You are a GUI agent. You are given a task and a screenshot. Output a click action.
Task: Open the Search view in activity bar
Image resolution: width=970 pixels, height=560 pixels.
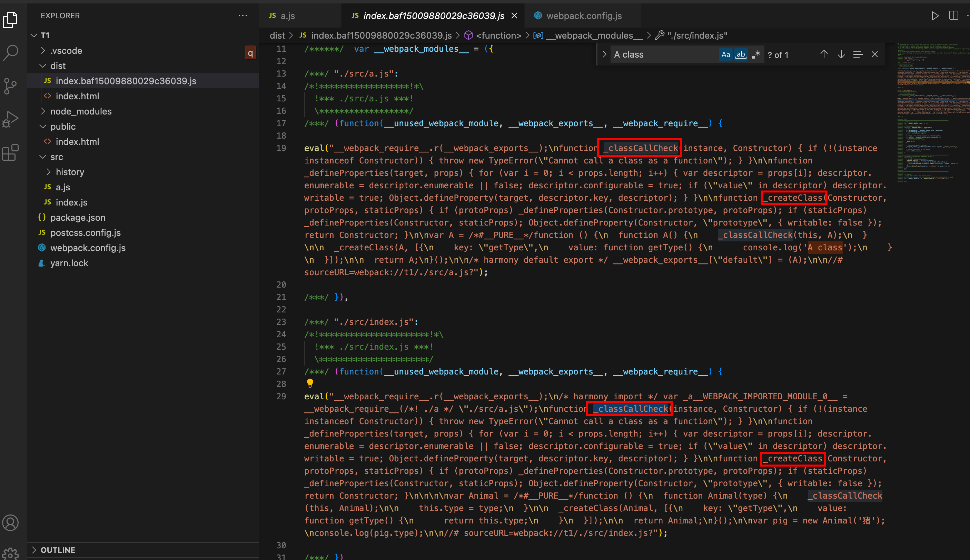pos(10,53)
